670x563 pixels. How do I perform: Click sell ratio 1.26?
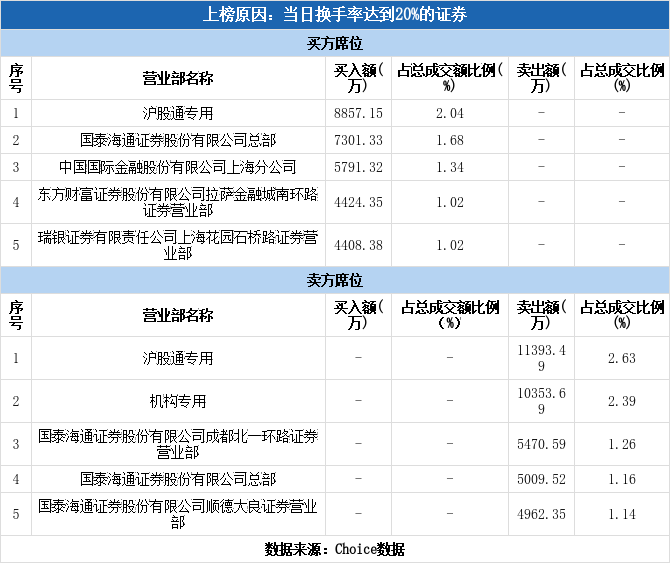[622, 444]
